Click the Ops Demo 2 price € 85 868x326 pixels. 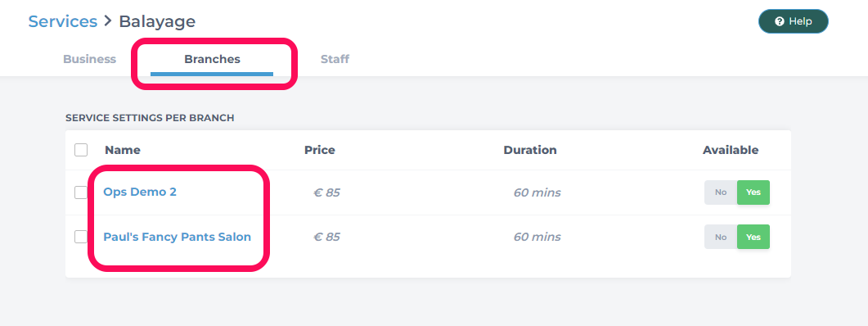pyautogui.click(x=326, y=192)
